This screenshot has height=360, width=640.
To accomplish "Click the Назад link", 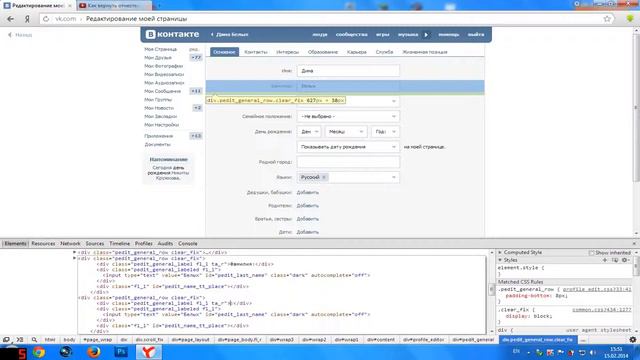I will (20, 35).
